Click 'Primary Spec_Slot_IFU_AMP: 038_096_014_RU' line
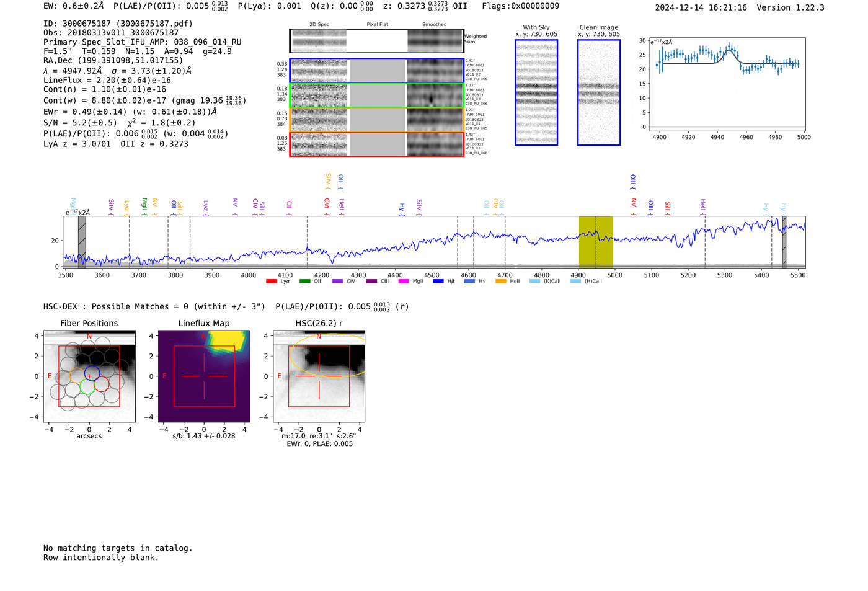 tap(143, 42)
